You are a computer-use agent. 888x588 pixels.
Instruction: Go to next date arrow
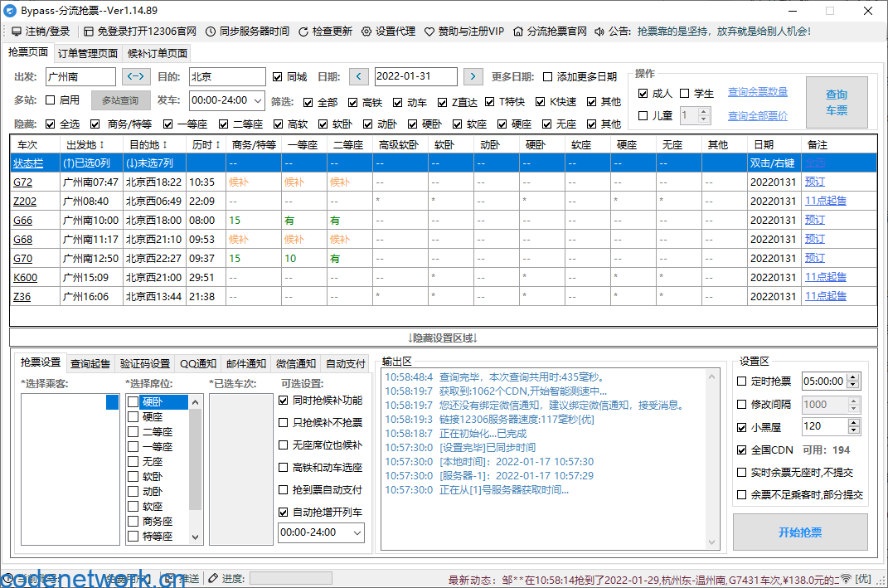coord(473,76)
